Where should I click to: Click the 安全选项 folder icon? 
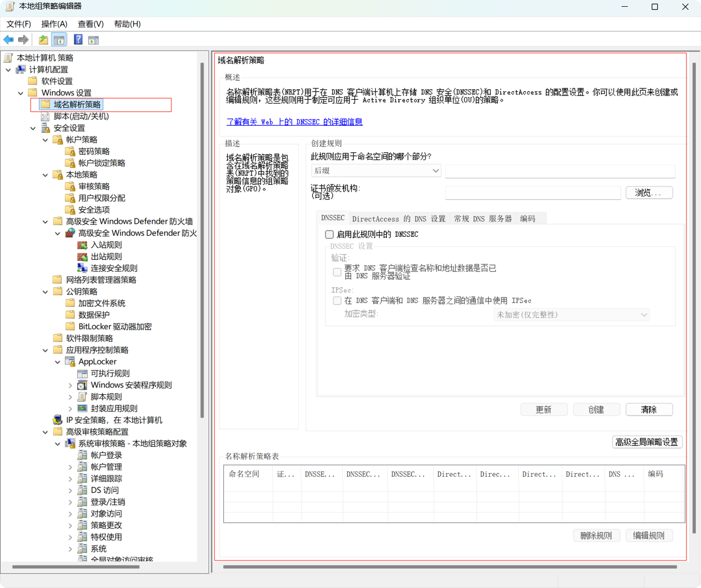70,210
